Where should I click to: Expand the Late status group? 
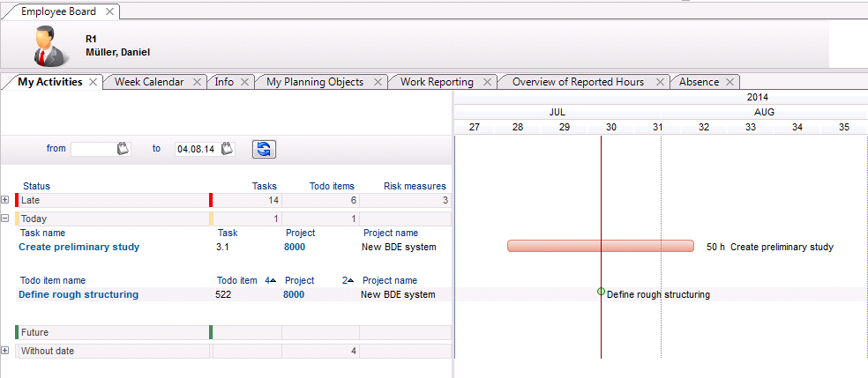tap(5, 199)
